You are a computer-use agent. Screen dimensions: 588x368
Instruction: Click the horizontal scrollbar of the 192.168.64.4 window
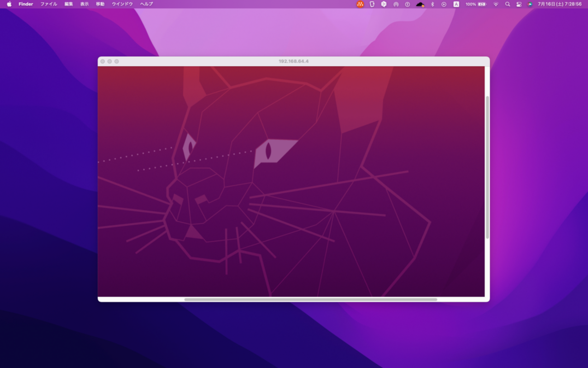click(310, 299)
